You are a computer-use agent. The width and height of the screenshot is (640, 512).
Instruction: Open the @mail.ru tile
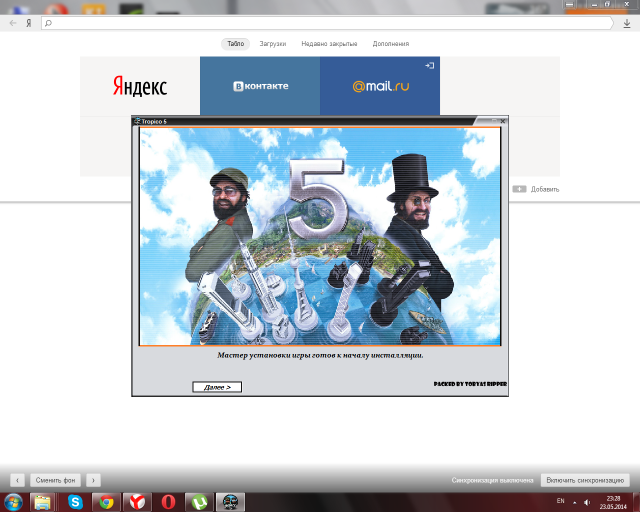click(x=380, y=86)
